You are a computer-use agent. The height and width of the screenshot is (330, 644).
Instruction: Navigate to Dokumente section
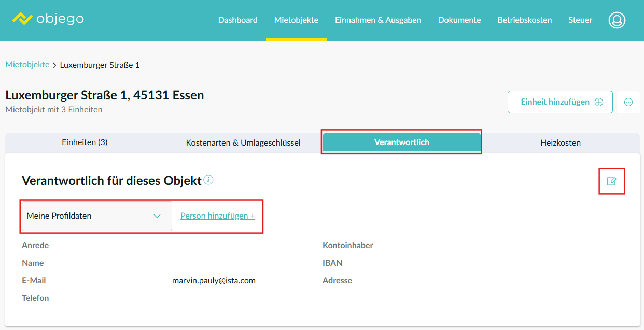(459, 20)
